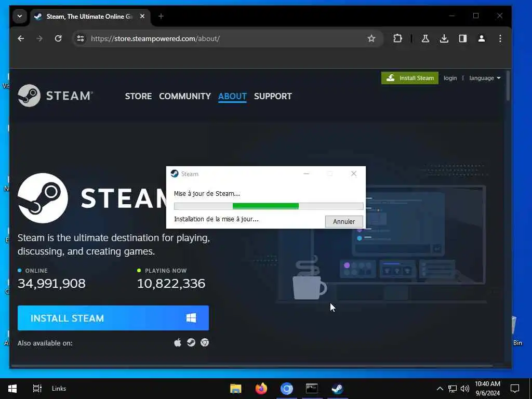Toggle the browser side panel icon
Screen dimensions: 532x399
click(x=463, y=38)
